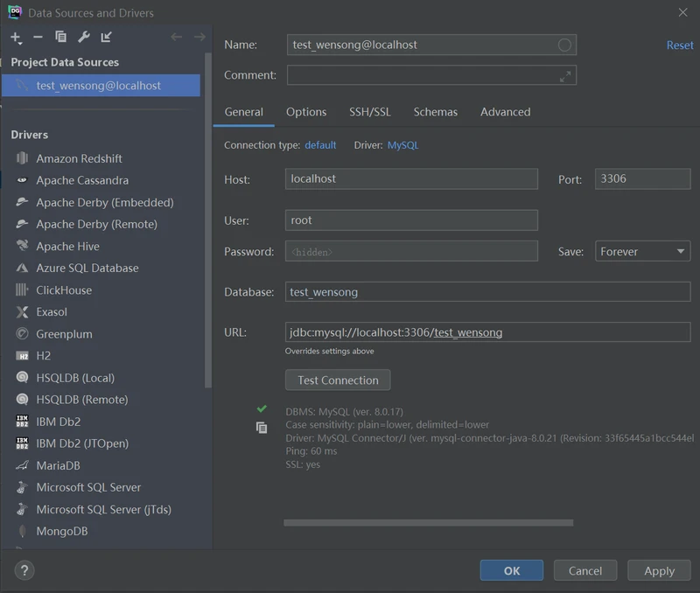Click the Password input field
Image resolution: width=700 pixels, height=593 pixels.
[411, 251]
